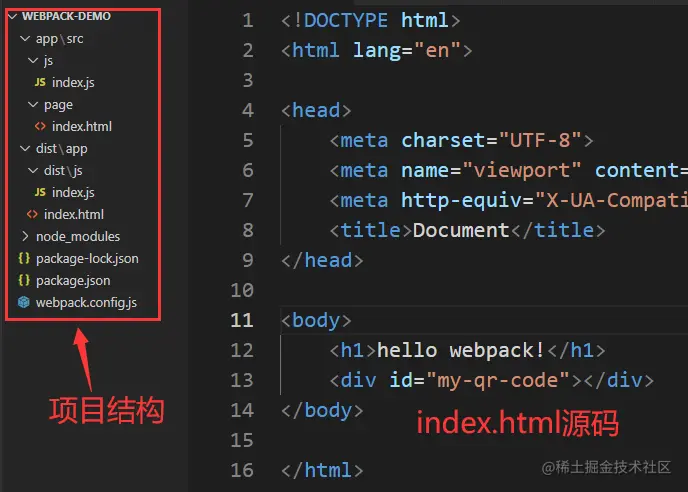Click braces icon beside package.json
The height and width of the screenshot is (492, 688).
[24, 280]
